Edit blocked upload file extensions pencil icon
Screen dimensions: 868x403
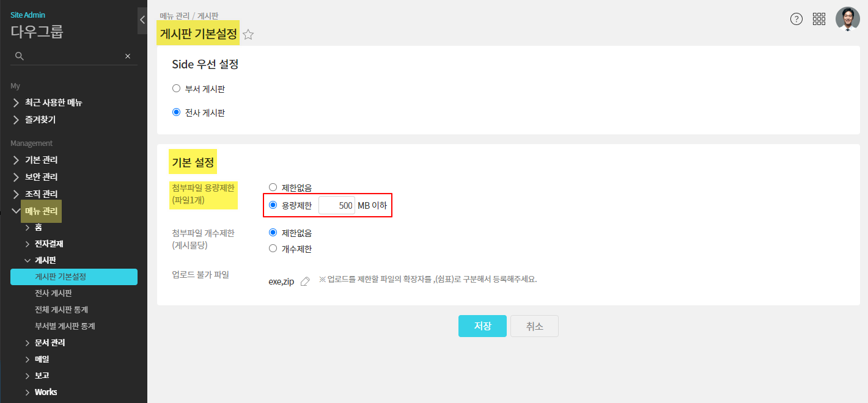(305, 281)
